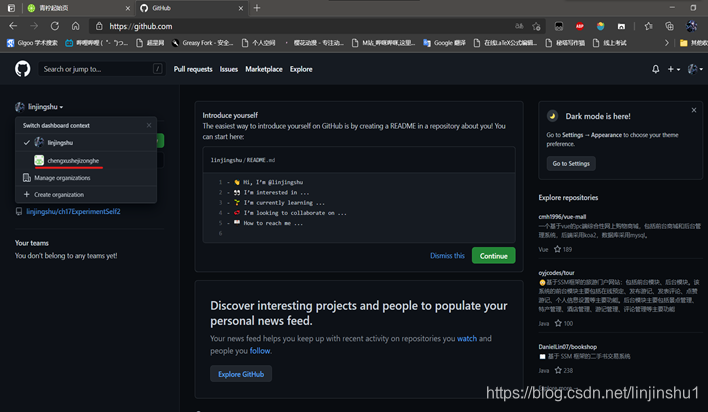Go back with browser back arrow
708x412 pixels.
click(x=13, y=26)
